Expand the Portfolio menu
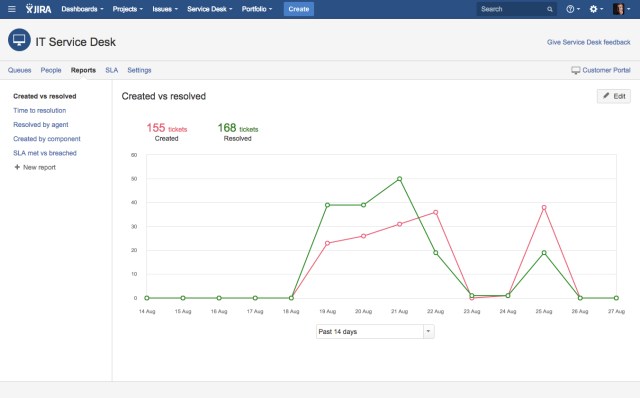This screenshot has height=398, width=640. 257,9
